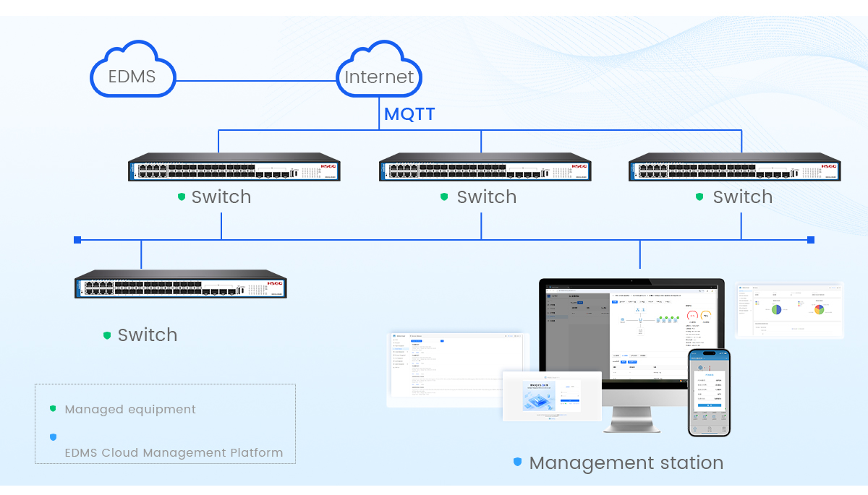Select the 'Management station' label text
This screenshot has width=868, height=495.
pos(626,462)
